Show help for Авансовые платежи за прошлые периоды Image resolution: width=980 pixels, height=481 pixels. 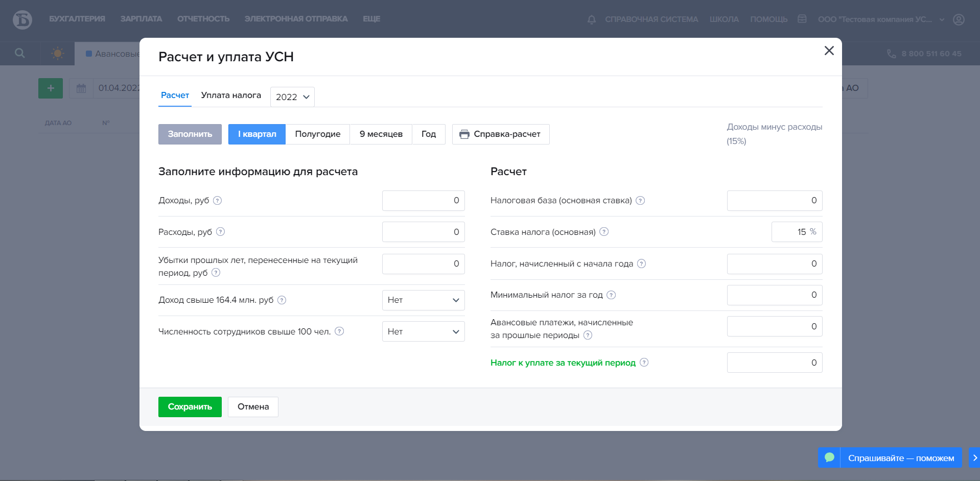588,335
